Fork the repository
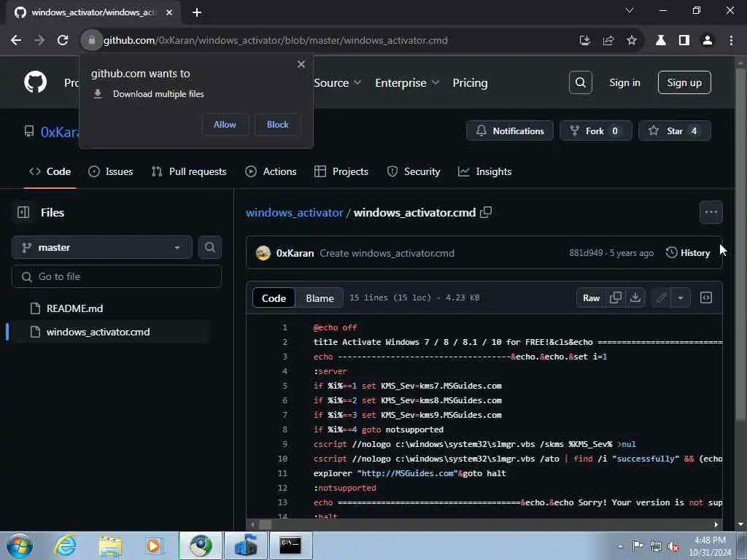The height and width of the screenshot is (560, 747). pos(595,131)
